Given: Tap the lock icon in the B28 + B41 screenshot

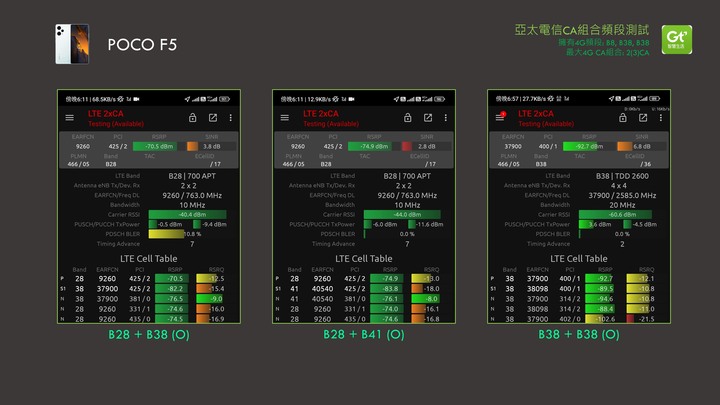Looking at the screenshot, I should coord(407,118).
